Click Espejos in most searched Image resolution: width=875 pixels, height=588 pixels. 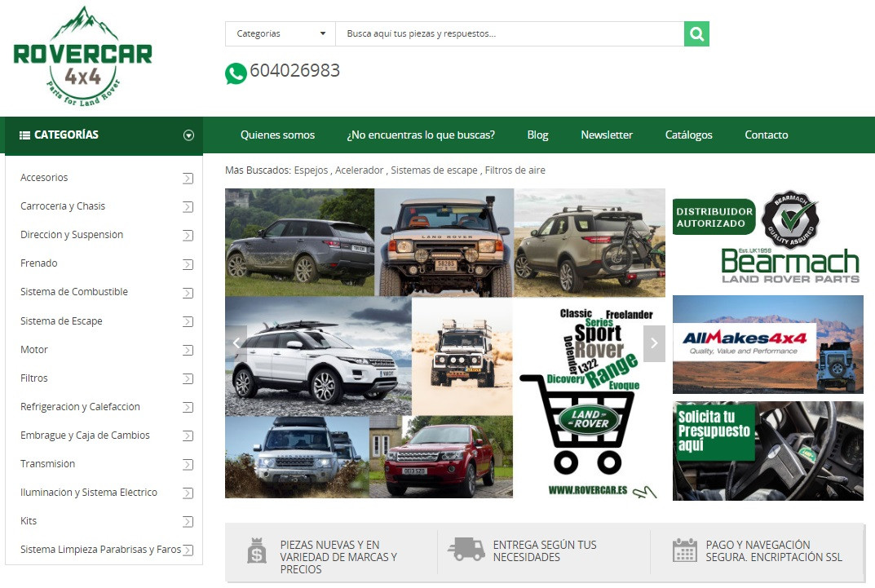pos(311,170)
